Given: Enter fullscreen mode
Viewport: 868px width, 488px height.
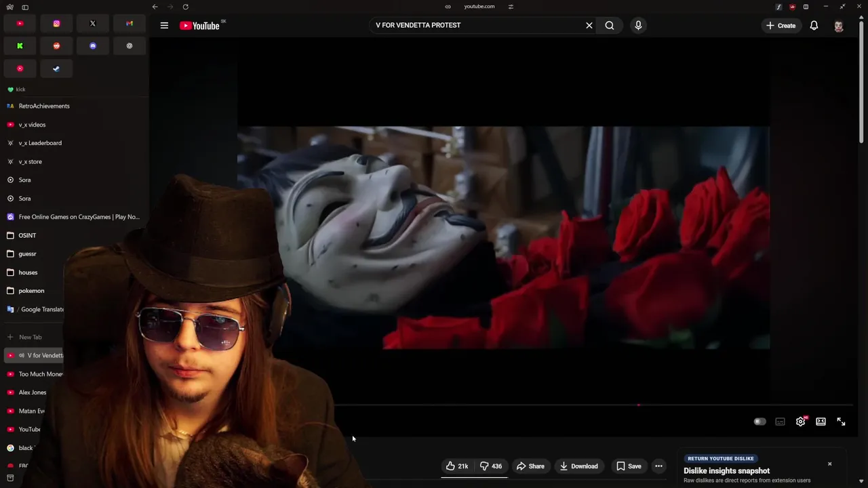Looking at the screenshot, I should tap(841, 422).
